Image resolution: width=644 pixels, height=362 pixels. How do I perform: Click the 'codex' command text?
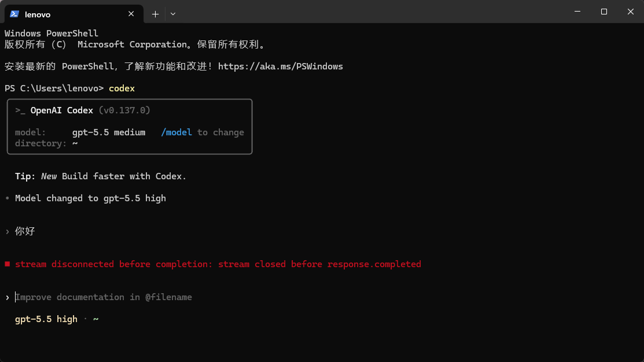tap(122, 88)
